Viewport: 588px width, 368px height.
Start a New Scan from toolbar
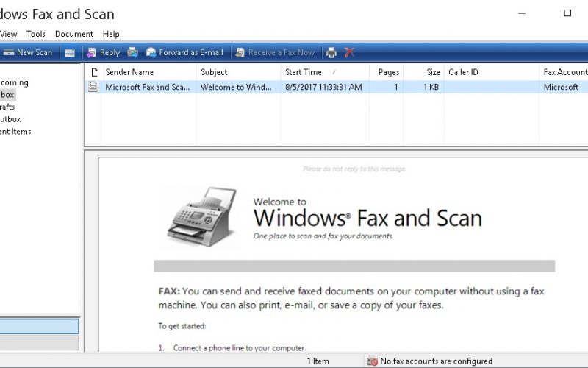27,52
